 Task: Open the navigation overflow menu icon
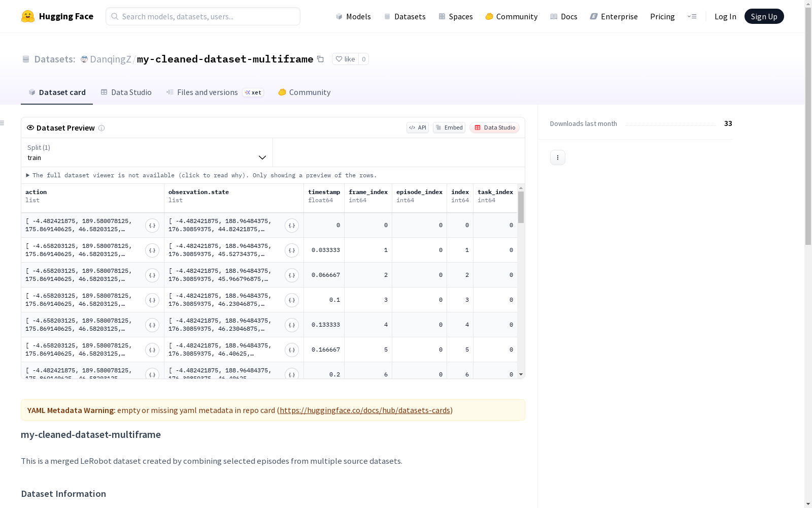point(692,16)
